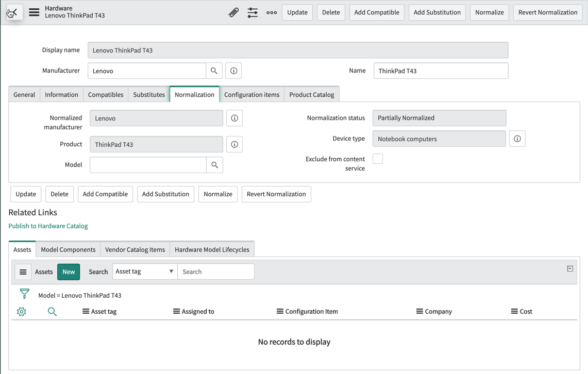Screen dimensions: 588x374
Task: Open Company column options menu
Action: [419, 312]
